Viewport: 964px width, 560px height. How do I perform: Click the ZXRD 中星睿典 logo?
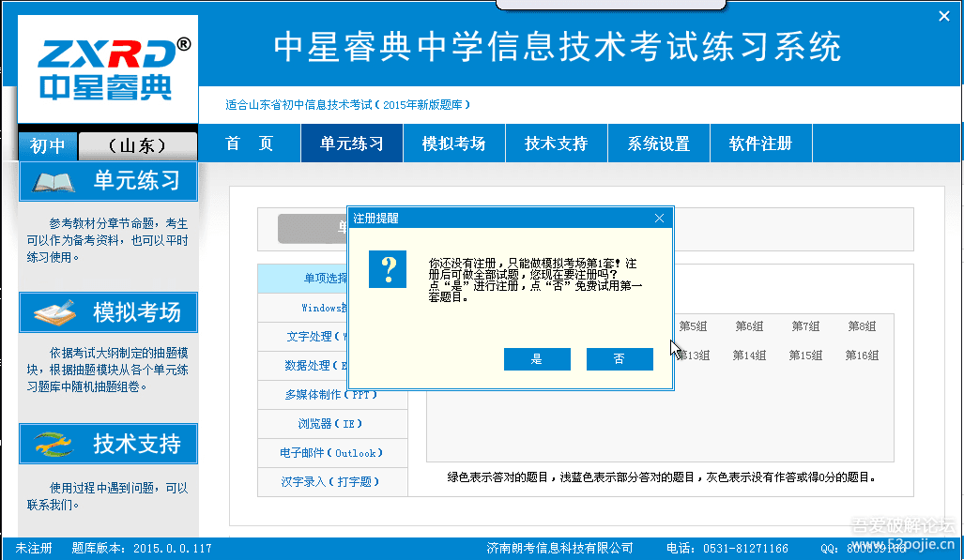point(107,69)
